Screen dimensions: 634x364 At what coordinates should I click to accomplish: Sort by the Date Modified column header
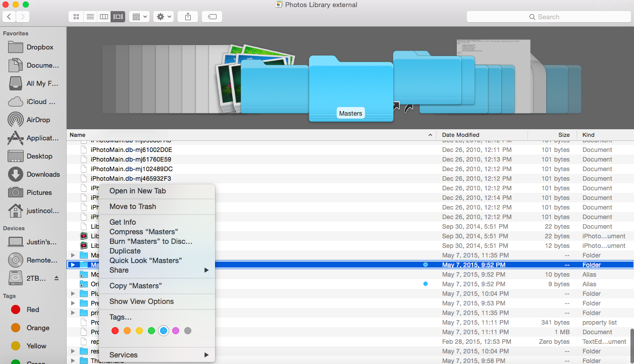point(482,135)
